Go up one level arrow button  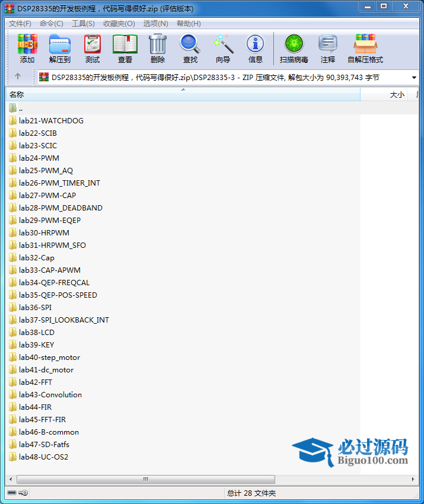(x=18, y=76)
